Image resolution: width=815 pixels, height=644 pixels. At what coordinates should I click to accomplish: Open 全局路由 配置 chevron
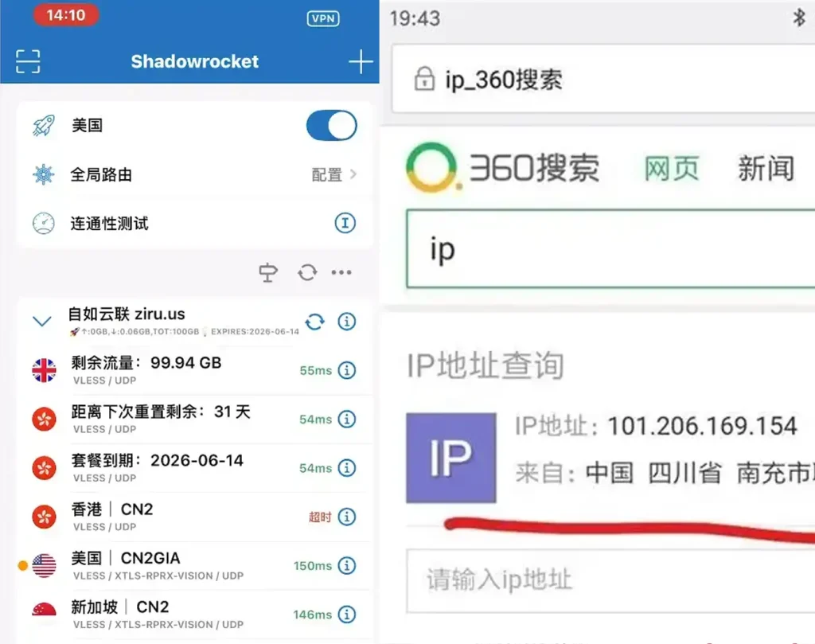[353, 174]
